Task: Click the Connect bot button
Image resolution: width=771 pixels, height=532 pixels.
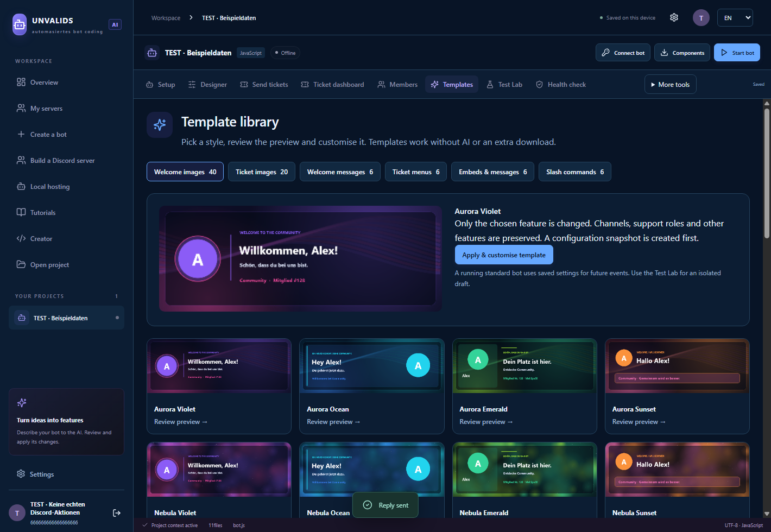Action: click(x=623, y=53)
